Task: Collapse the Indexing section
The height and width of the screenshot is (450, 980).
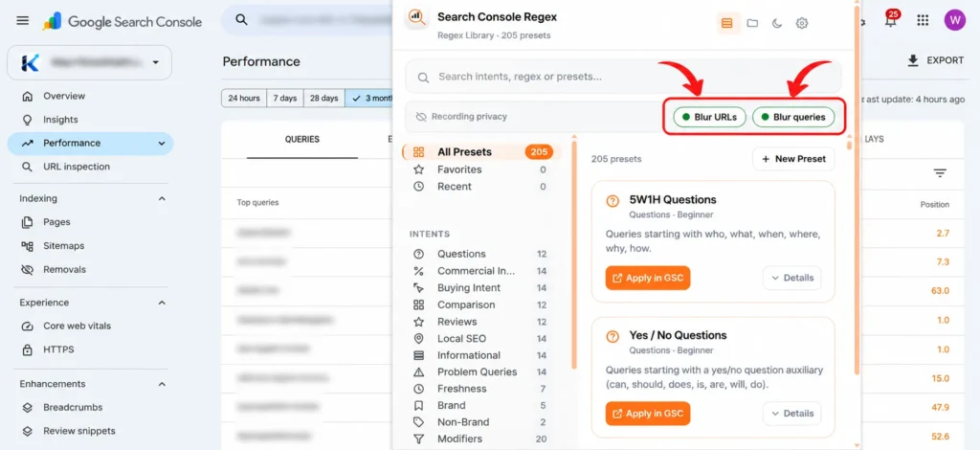Action: 162,199
